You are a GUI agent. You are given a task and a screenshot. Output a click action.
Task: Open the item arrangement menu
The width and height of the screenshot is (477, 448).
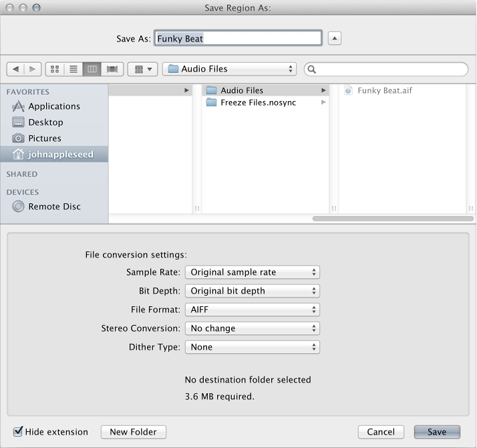(x=143, y=69)
